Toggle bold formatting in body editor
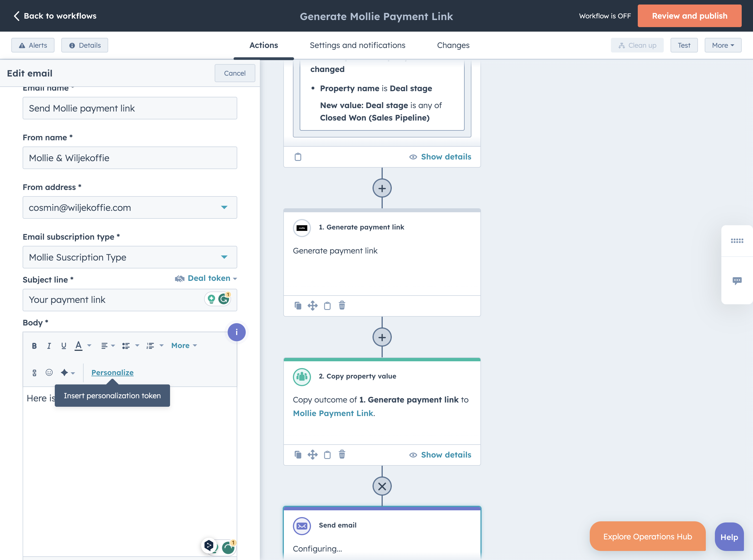 click(34, 346)
